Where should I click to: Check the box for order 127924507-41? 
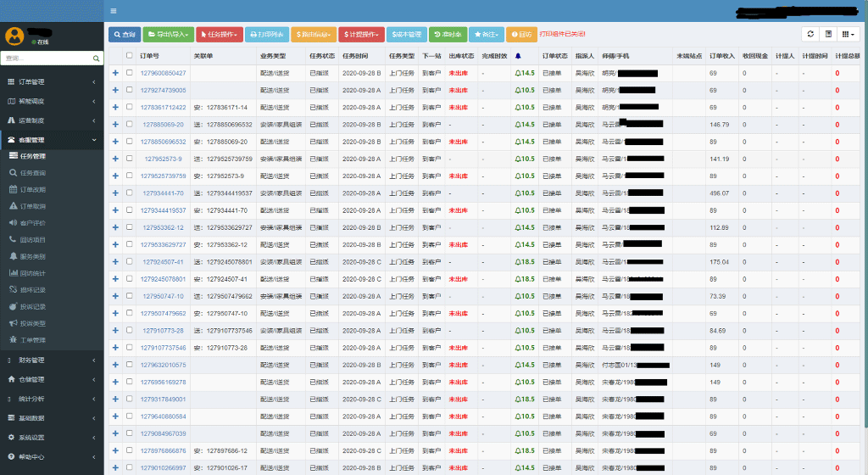(x=129, y=261)
